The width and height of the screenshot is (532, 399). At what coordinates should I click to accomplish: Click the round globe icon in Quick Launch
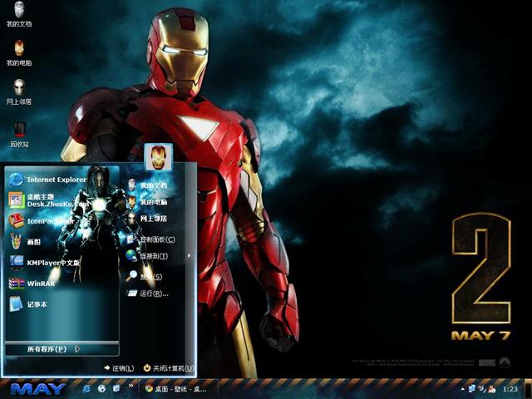(x=101, y=388)
